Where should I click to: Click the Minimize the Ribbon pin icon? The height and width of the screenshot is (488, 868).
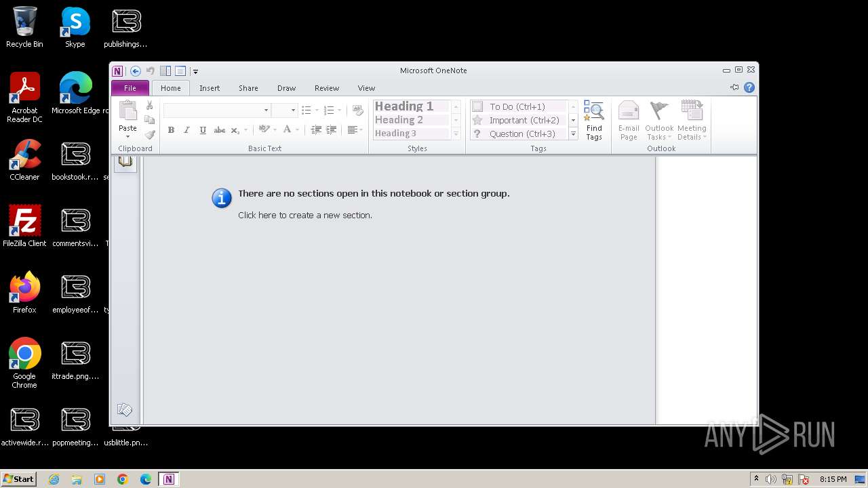tap(734, 87)
